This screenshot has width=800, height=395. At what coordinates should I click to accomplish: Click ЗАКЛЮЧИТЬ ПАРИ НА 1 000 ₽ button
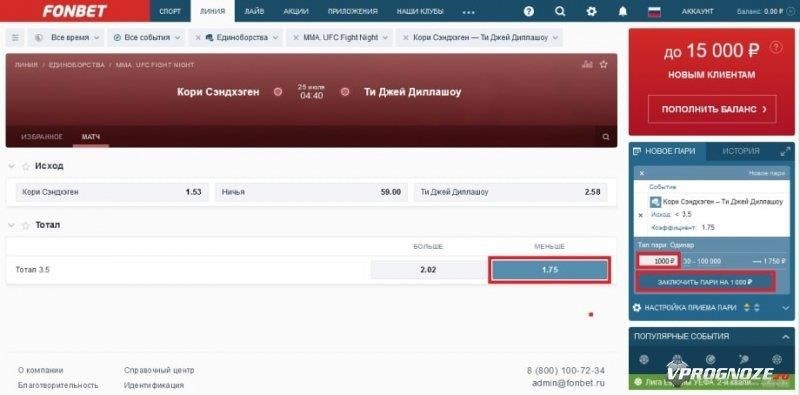(705, 282)
